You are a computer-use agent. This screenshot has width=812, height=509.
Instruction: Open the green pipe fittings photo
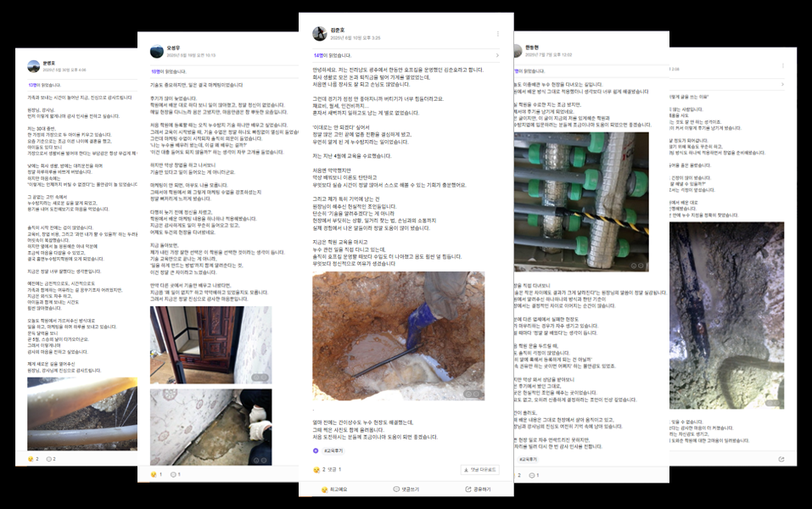click(581, 202)
